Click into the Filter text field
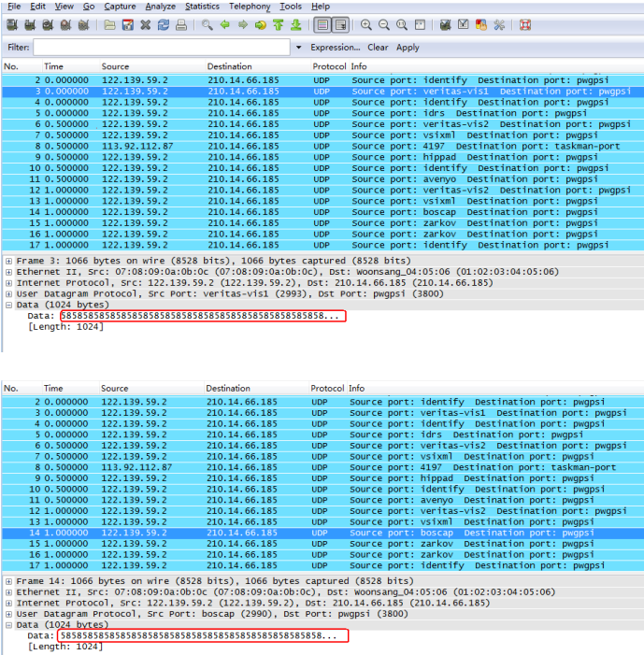 163,47
